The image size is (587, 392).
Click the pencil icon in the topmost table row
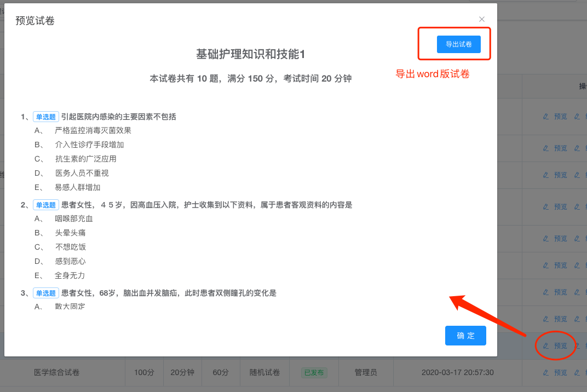tap(545, 117)
